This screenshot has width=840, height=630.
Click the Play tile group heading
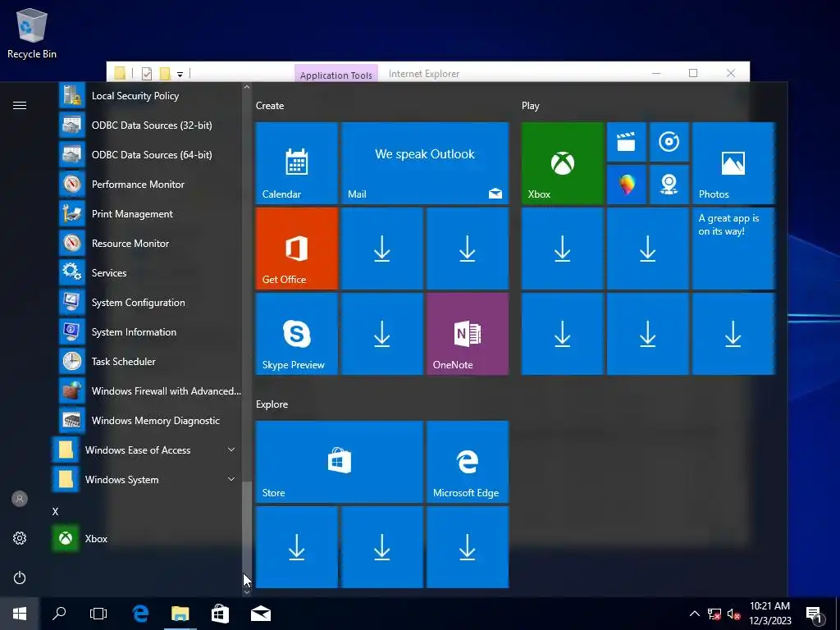click(x=531, y=106)
